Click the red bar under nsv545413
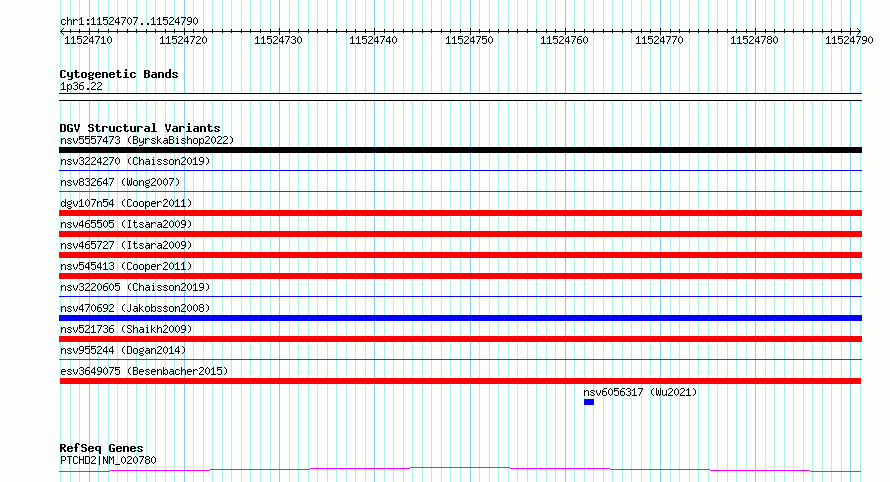This screenshot has height=482, width=890. pyautogui.click(x=460, y=276)
